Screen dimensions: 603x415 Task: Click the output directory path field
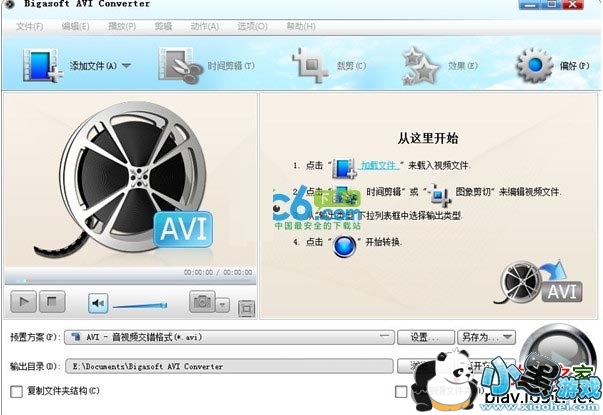point(230,366)
